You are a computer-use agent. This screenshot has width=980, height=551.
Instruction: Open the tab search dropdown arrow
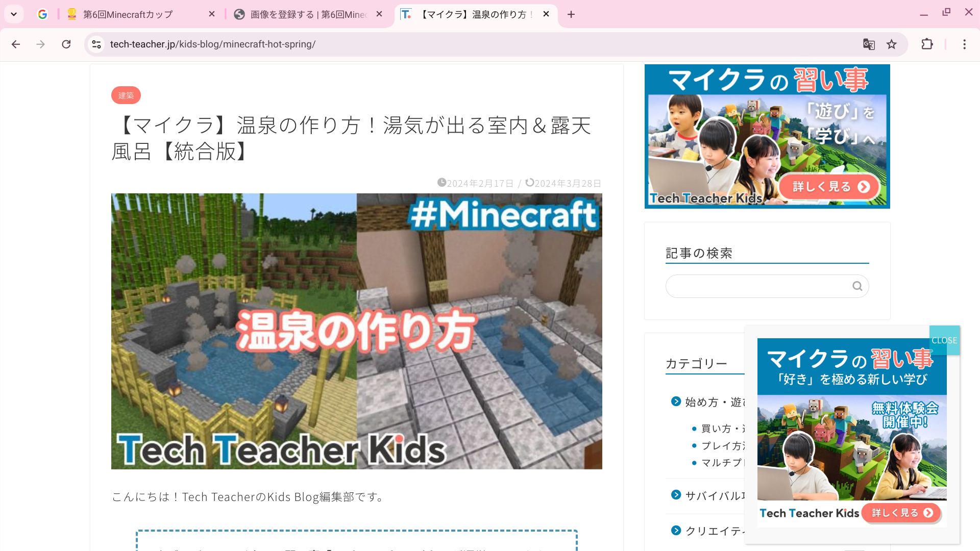(x=14, y=14)
